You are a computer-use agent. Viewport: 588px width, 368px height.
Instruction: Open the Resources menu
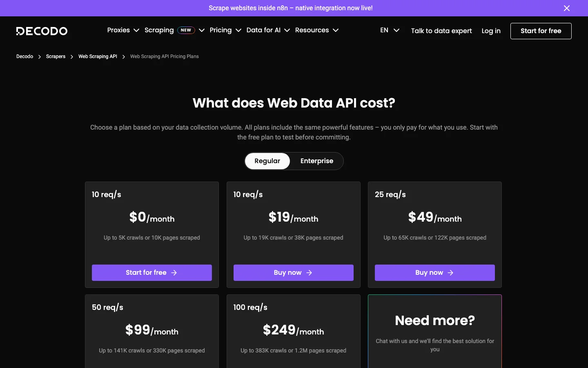tap(312, 30)
